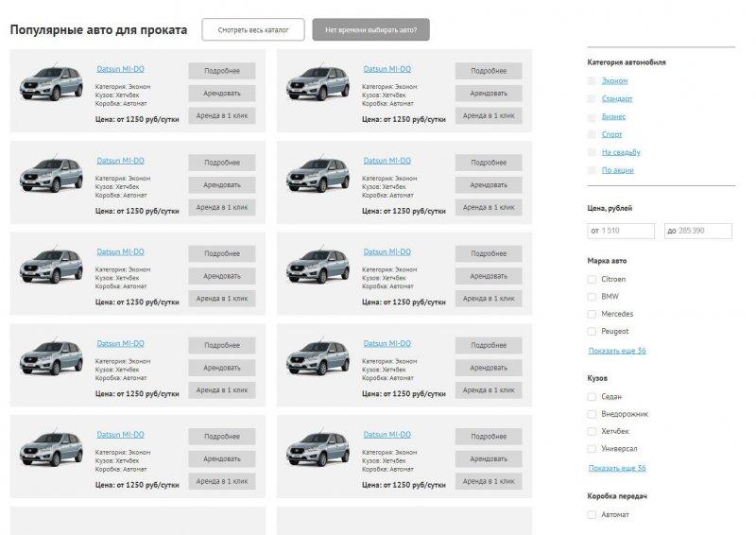Check the Внедорожник body type checkbox
The image size is (756, 535).
(x=592, y=414)
